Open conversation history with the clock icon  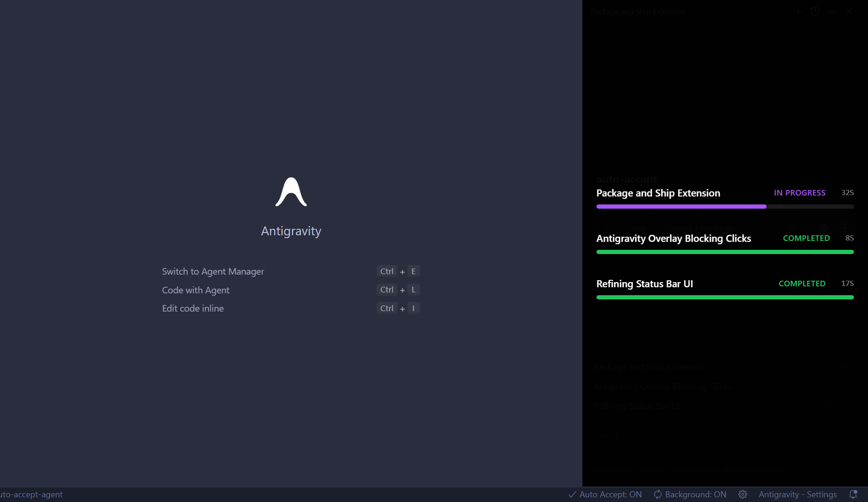(815, 11)
